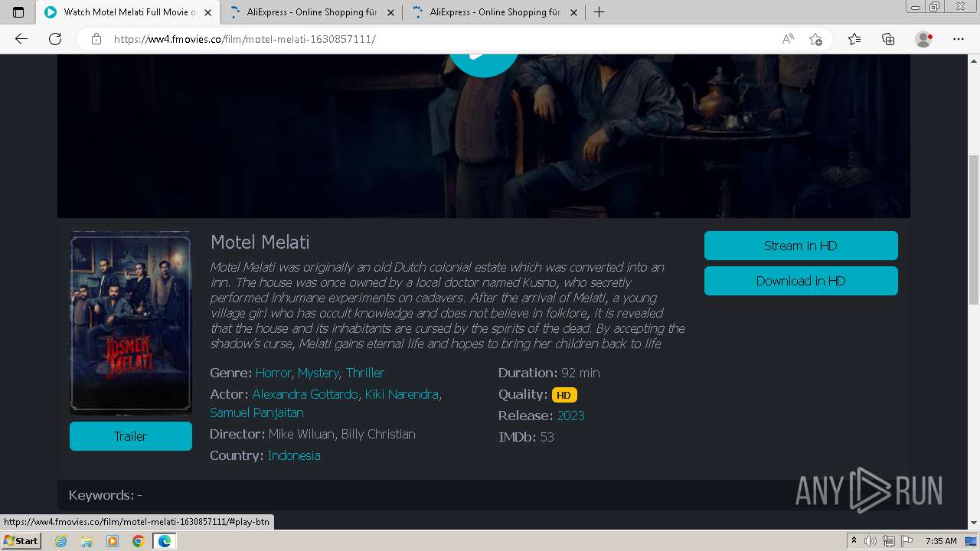
Task: Reload the current page
Action: (x=55, y=39)
